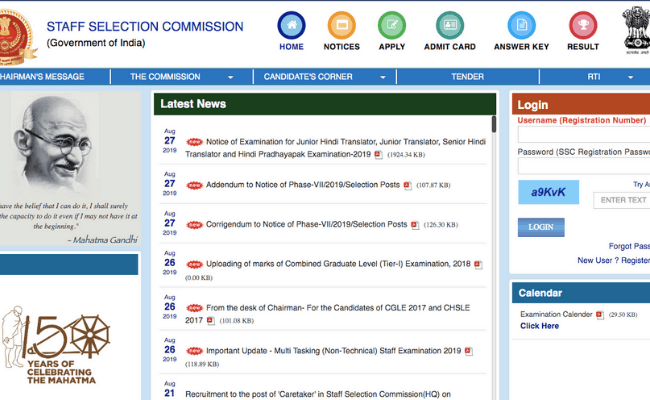Open PDF icon beside Examination Calender
Screen dimensions: 650x400
600,314
